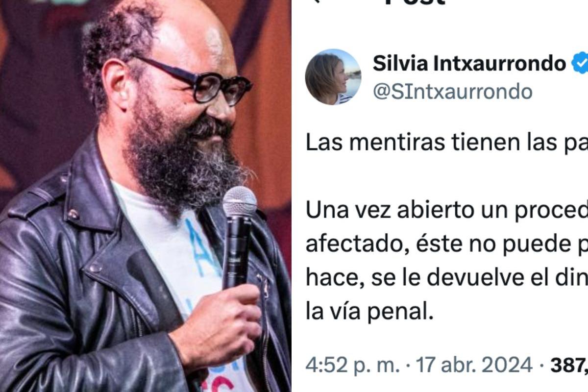Select the partially visible Post header title
Viewport: 588px width, 392px height.
pyautogui.click(x=415, y=2)
